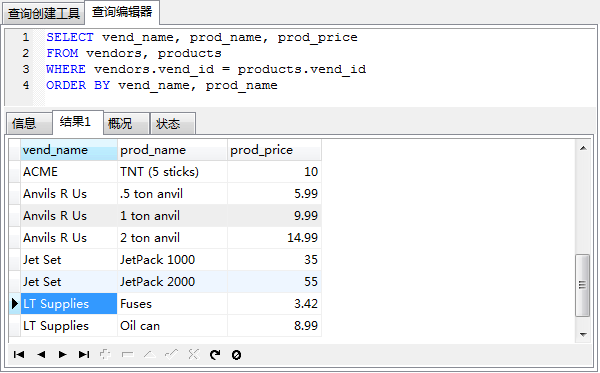Image resolution: width=600 pixels, height=373 pixels.
Task: Go to first record navigation icon
Action: click(19, 355)
